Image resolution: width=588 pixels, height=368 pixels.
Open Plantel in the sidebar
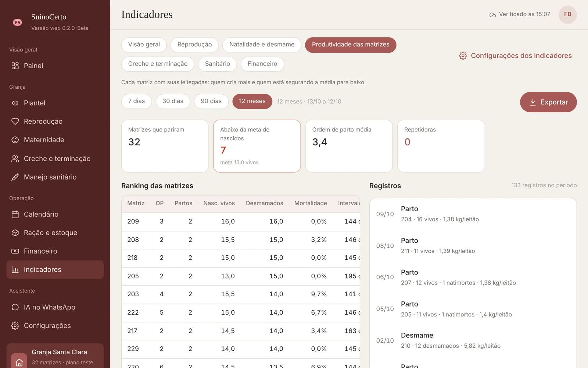(x=55, y=103)
